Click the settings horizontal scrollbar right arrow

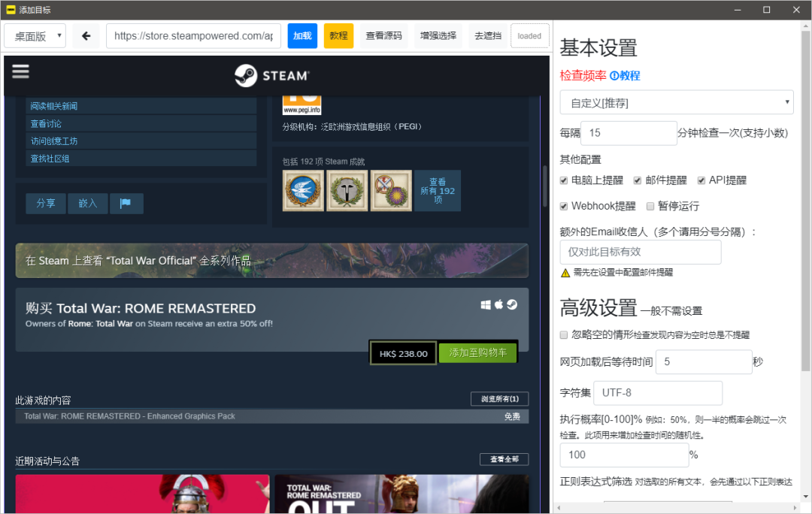pyautogui.click(x=795, y=508)
